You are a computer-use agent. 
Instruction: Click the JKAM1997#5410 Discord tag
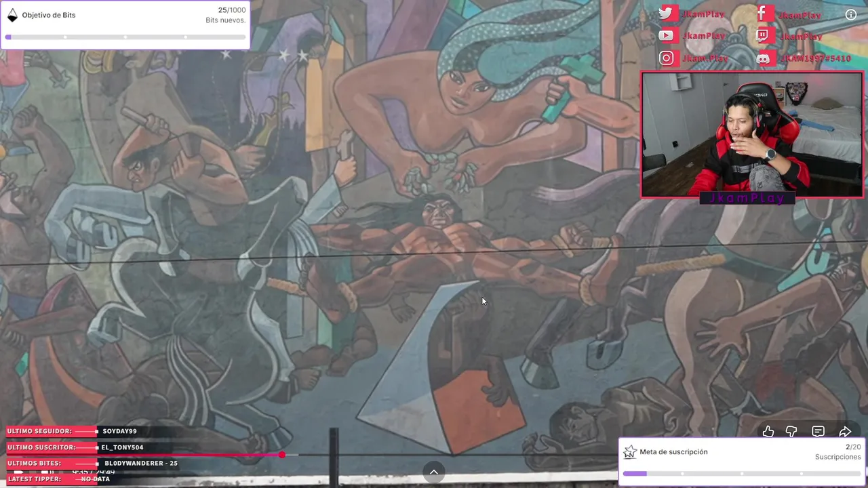(814, 59)
